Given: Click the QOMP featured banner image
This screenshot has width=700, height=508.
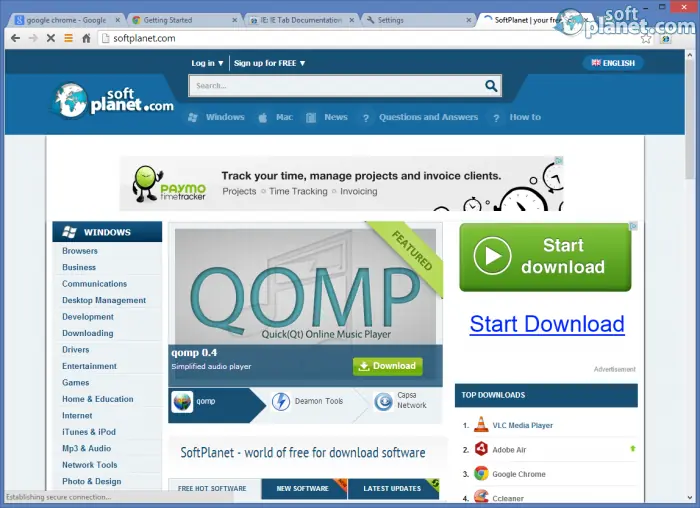Looking at the screenshot, I should (x=305, y=287).
